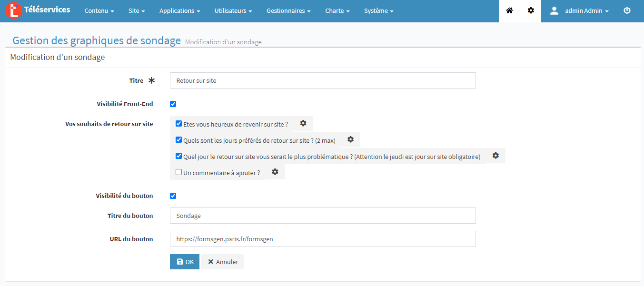Open the Système dropdown menu

click(x=378, y=11)
